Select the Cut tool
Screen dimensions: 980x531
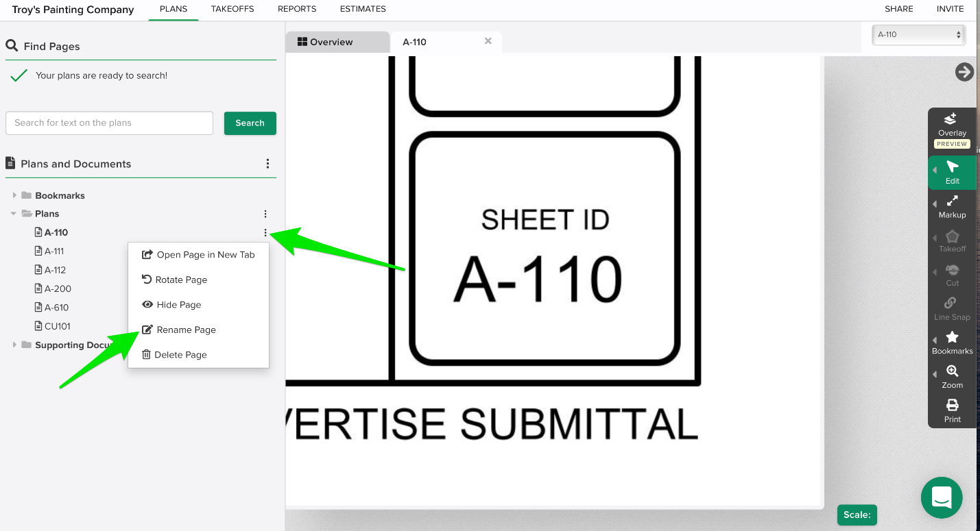[x=952, y=275]
